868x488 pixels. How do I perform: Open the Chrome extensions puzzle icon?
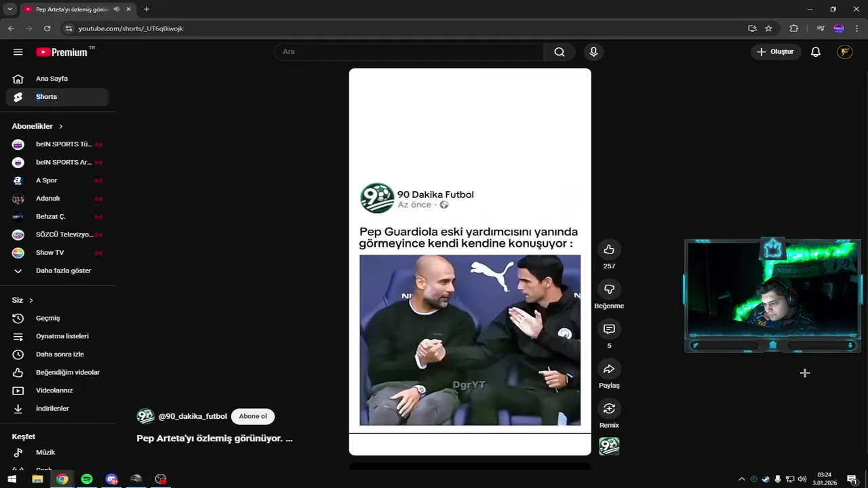click(x=794, y=28)
